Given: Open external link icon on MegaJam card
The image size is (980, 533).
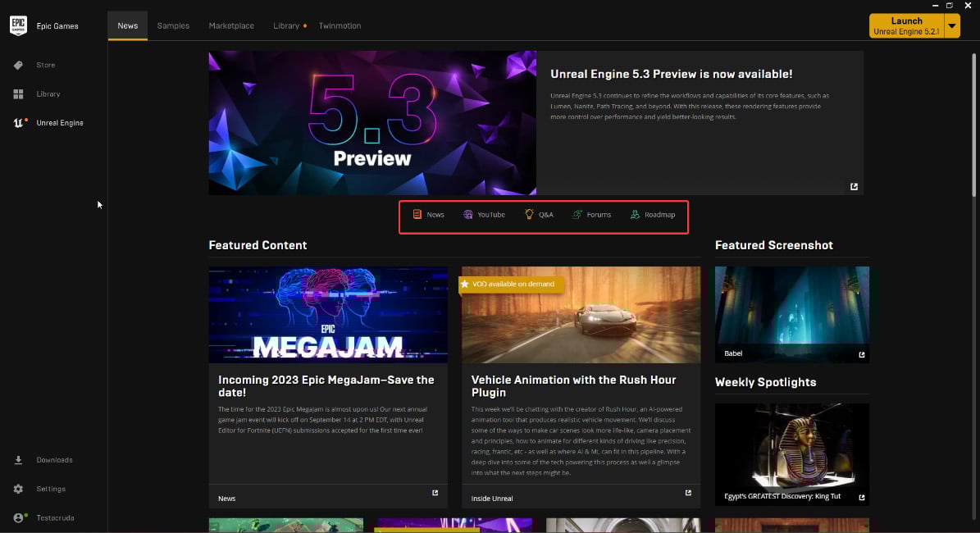Looking at the screenshot, I should (x=435, y=493).
